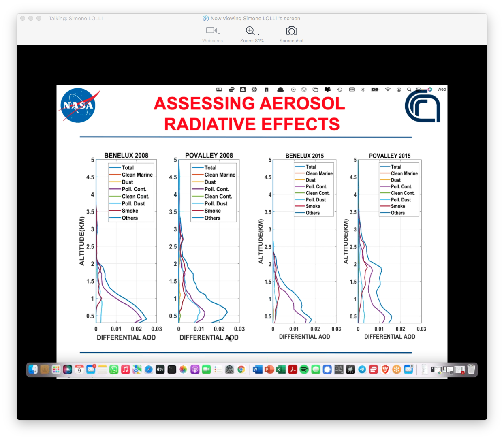Open the TeXmaker icon in the dock
504x440 pixels.
coord(339,370)
